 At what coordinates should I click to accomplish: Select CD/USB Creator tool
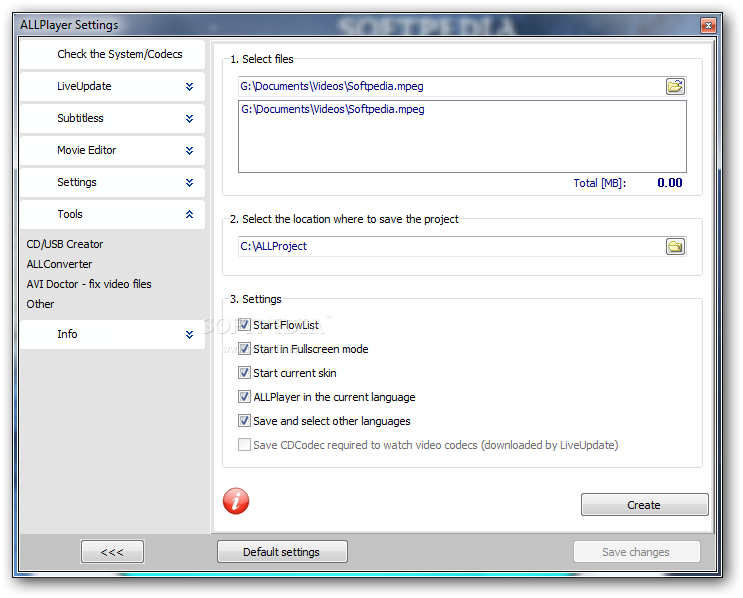pyautogui.click(x=64, y=244)
